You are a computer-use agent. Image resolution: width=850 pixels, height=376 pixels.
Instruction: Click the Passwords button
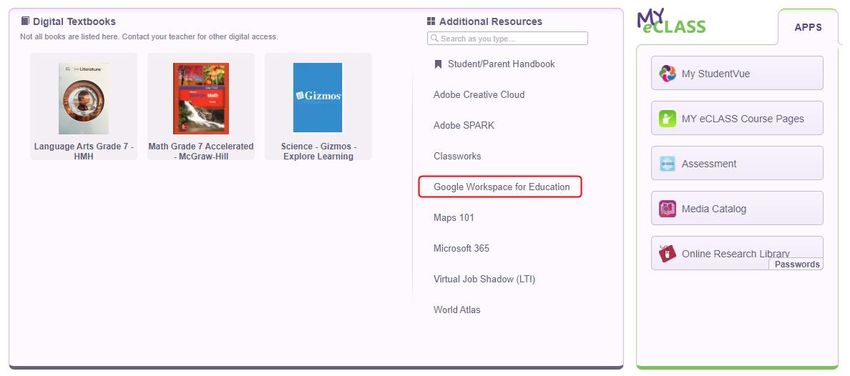point(796,264)
